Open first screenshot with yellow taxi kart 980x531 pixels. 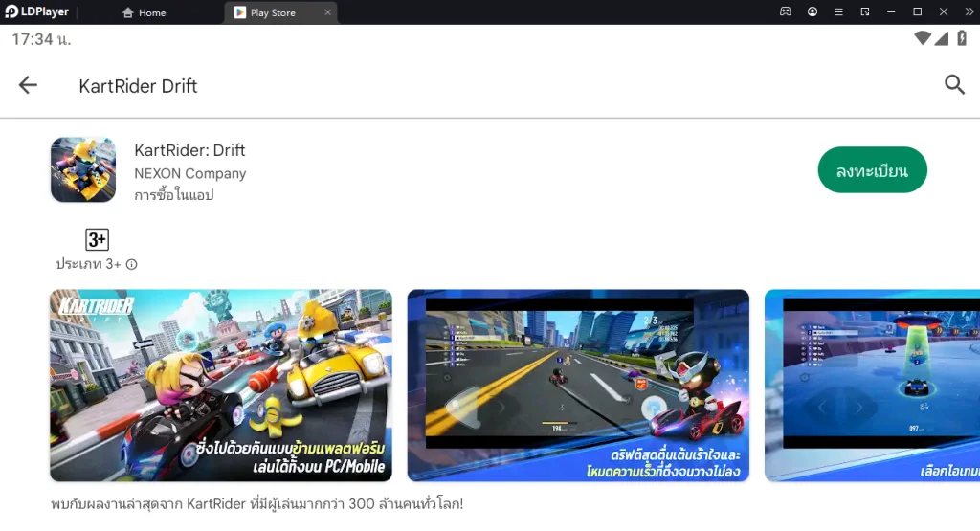221,386
